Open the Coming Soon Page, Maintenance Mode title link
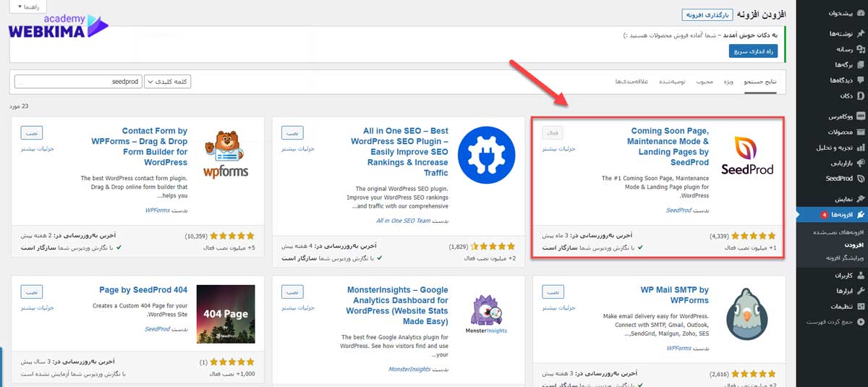This screenshot has height=387, width=868. 668,147
